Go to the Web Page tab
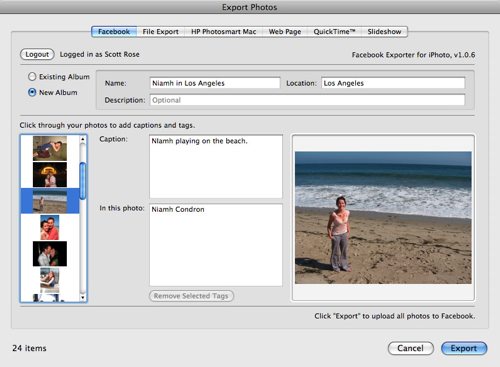 click(x=285, y=32)
